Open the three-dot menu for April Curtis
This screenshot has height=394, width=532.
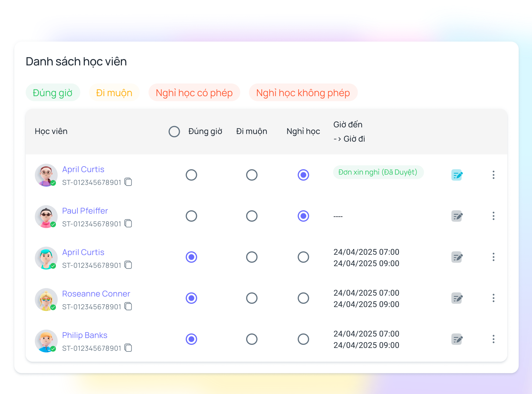494,175
